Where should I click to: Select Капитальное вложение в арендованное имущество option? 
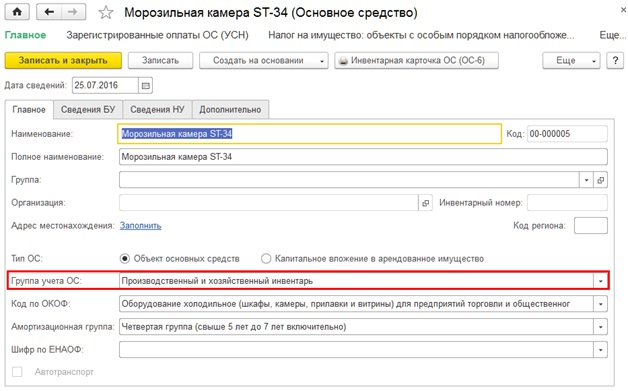[x=266, y=258]
